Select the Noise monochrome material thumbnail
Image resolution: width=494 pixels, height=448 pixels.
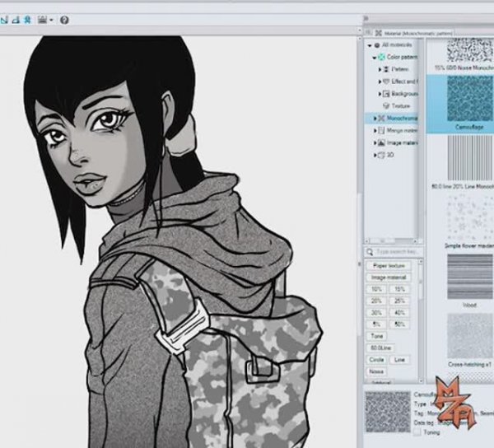click(470, 50)
